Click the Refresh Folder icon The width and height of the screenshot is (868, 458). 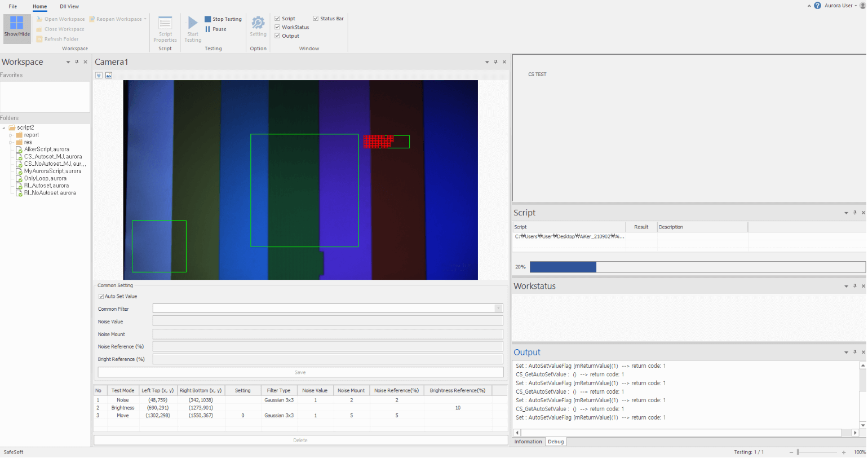[39, 39]
